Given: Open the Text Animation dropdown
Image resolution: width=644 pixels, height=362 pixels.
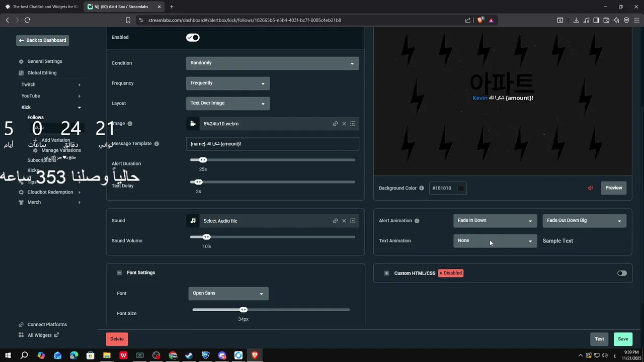Looking at the screenshot, I should click(x=495, y=241).
